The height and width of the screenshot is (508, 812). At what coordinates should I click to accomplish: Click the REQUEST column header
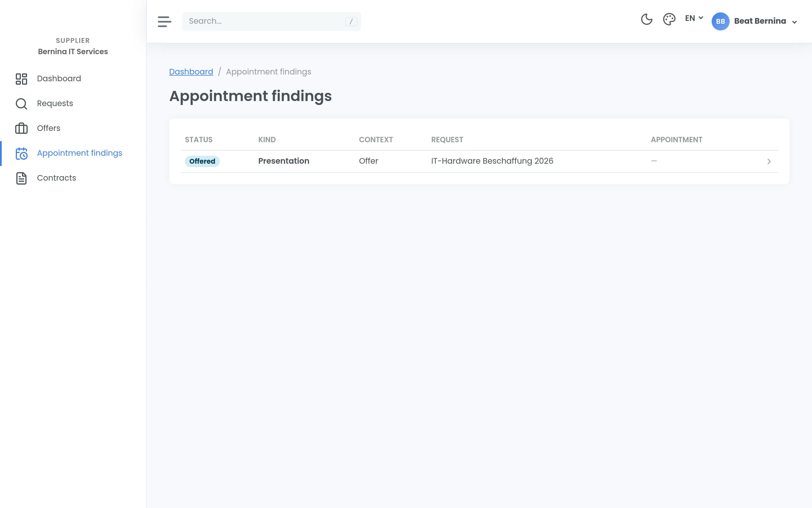[447, 140]
